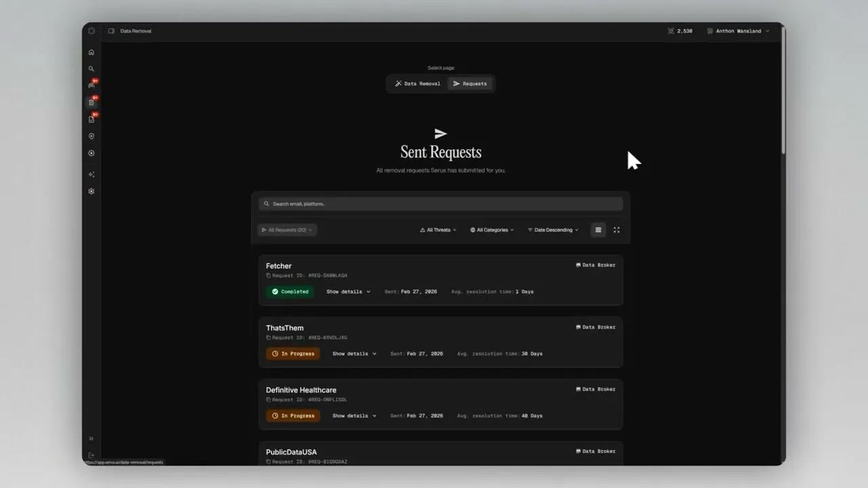The image size is (868, 488).
Task: Expand Show details for Fetcher
Action: (349, 291)
